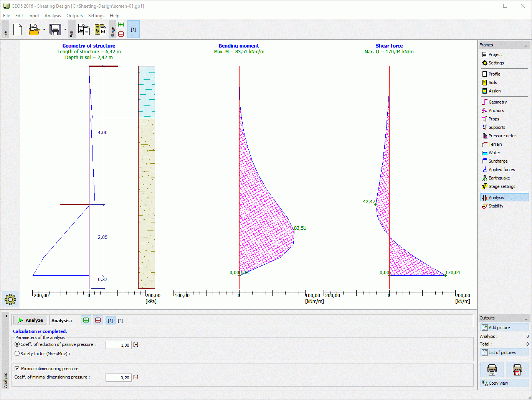Click the Save floppy disk icon
The height and width of the screenshot is (400, 532).
[x=55, y=30]
